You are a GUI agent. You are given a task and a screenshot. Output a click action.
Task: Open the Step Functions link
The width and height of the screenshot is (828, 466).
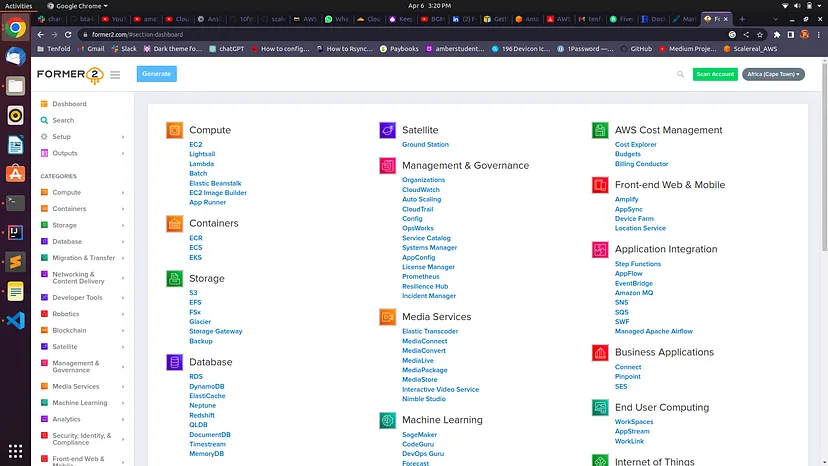(x=637, y=264)
